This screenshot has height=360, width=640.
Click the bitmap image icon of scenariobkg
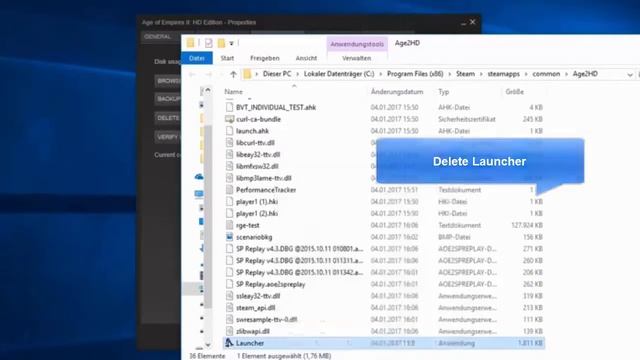tap(229, 237)
